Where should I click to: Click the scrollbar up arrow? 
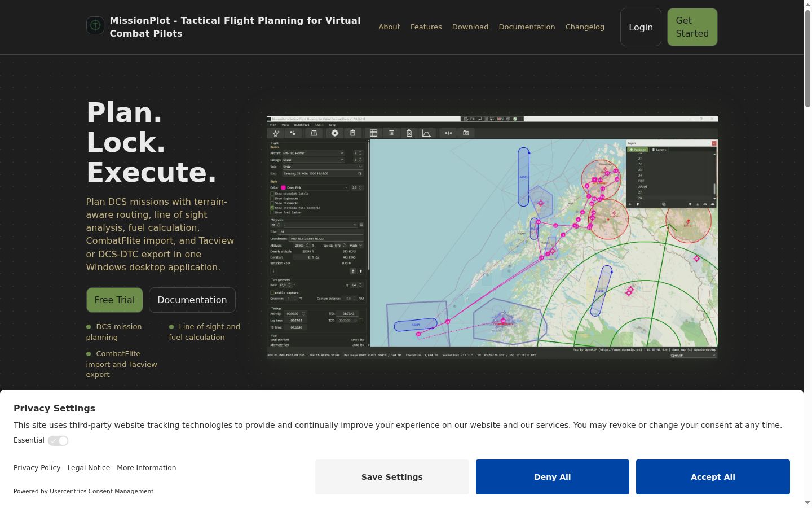click(x=807, y=5)
